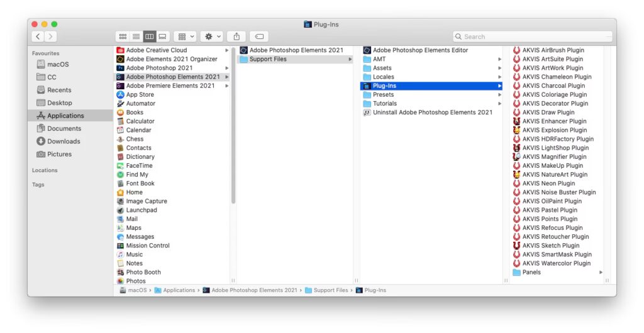Viewport: 644px width, 333px height.
Task: Click Support Files in the path bar
Action: pyautogui.click(x=330, y=290)
